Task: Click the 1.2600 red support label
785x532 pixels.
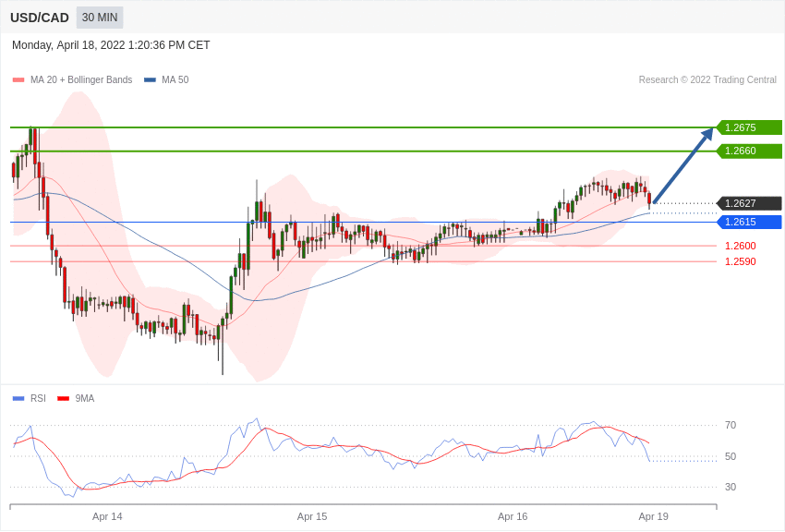Action: click(741, 246)
